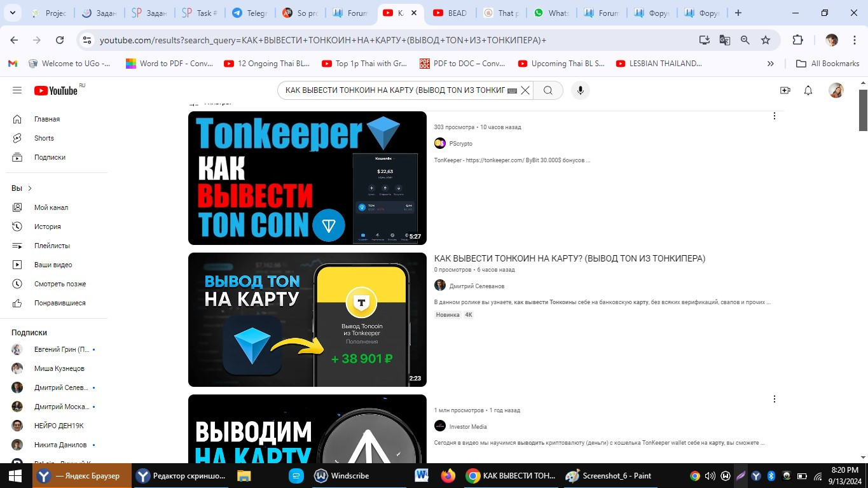This screenshot has height=488, width=868.
Task: Open the All Bookmarks folder
Action: (x=828, y=64)
